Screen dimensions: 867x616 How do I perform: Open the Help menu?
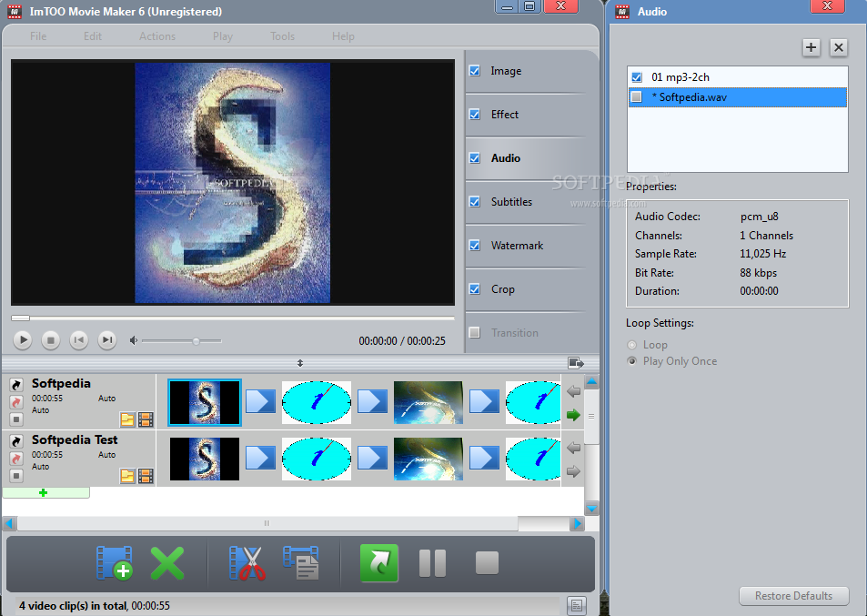point(343,36)
